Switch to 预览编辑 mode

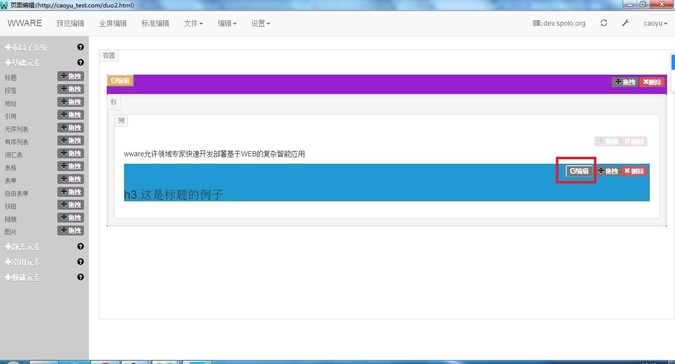(70, 23)
